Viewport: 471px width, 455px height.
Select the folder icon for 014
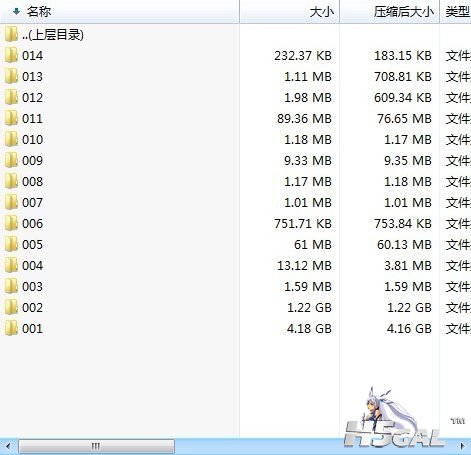pyautogui.click(x=11, y=55)
